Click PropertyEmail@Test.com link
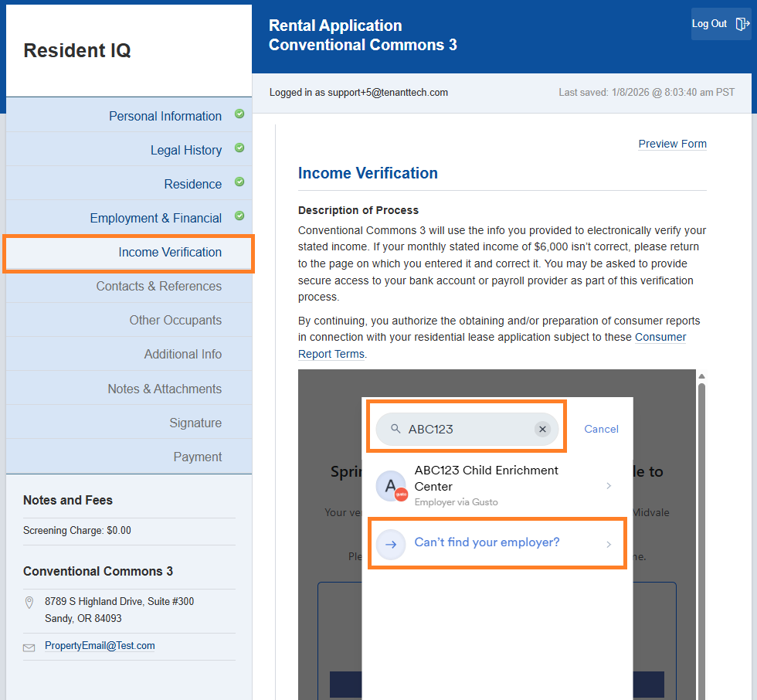This screenshot has height=700, width=757. click(100, 646)
